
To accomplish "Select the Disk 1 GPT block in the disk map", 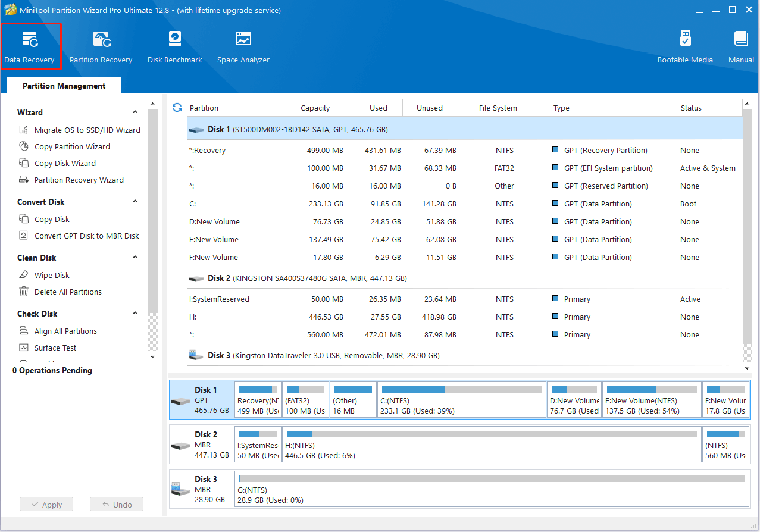I will [x=201, y=400].
